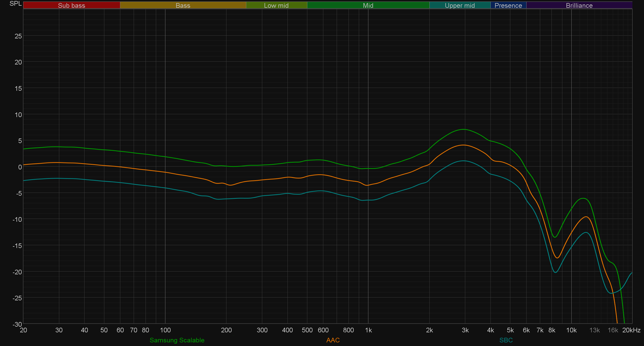Toggle the SBC legend label
Screen dimensions: 644x346
(506, 340)
